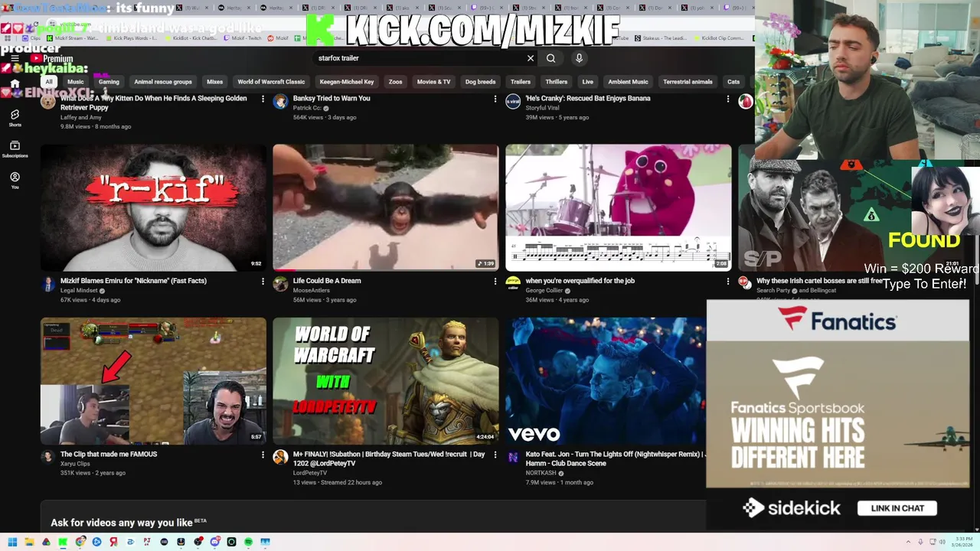Select the Thrillers filter chip
Screen dimensions: 980x551
click(557, 82)
